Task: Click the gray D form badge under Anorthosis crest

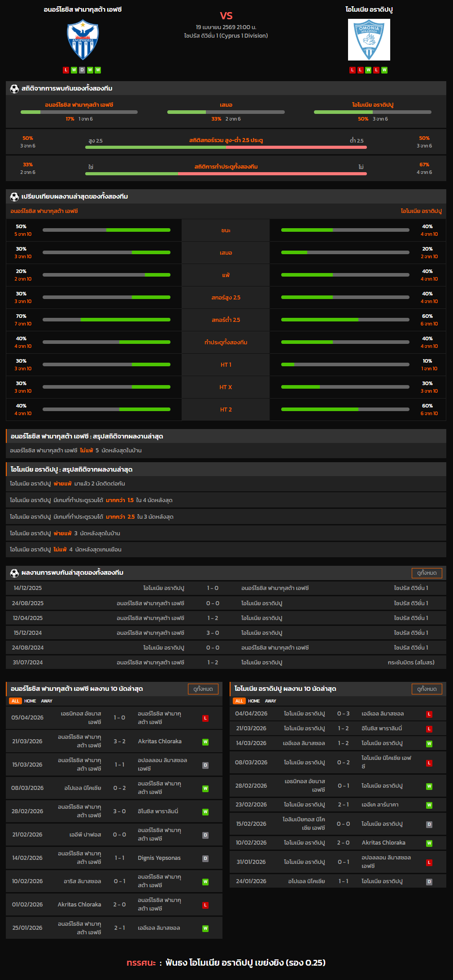Action: click(82, 70)
